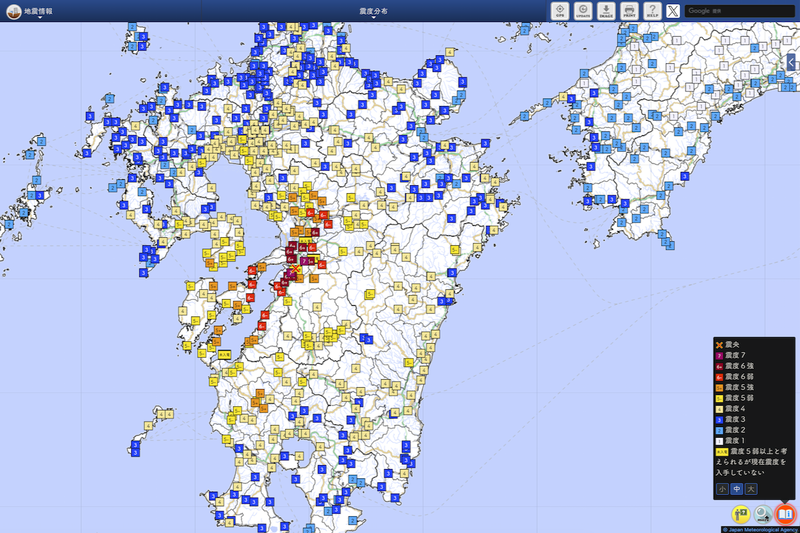Share on X via the X icon
This screenshot has width=800, height=533.
673,11
